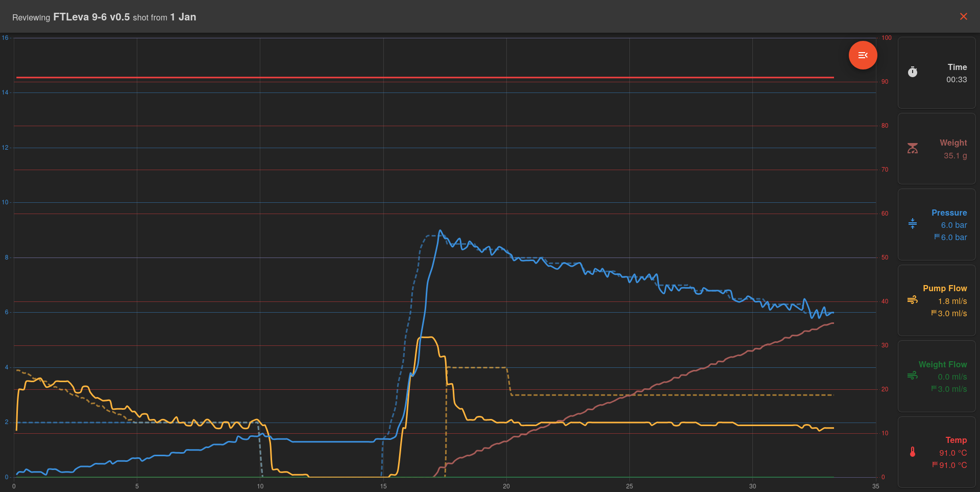The image size is (980, 492).
Task: Click the green Weight Flow icon
Action: click(x=913, y=376)
